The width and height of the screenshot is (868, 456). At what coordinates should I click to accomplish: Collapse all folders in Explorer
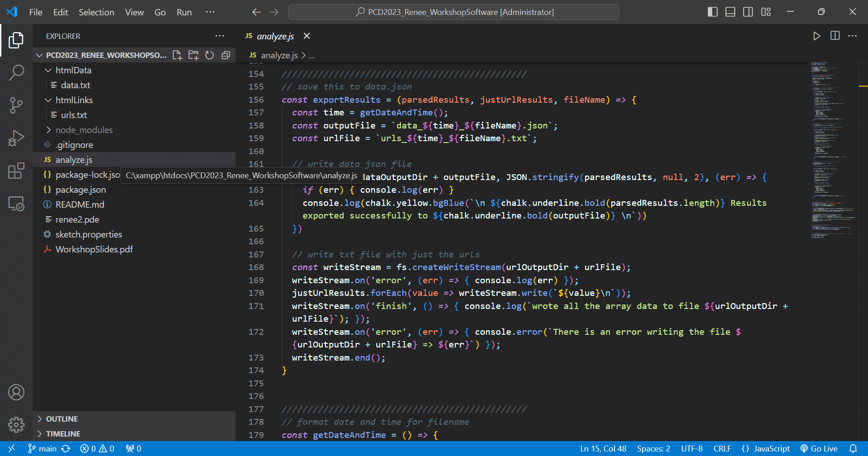226,55
